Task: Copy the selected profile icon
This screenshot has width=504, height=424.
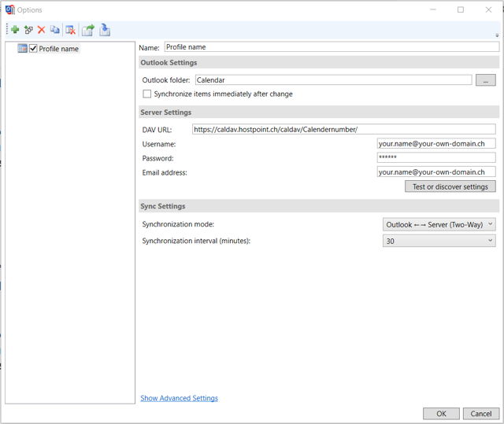Action: click(54, 30)
